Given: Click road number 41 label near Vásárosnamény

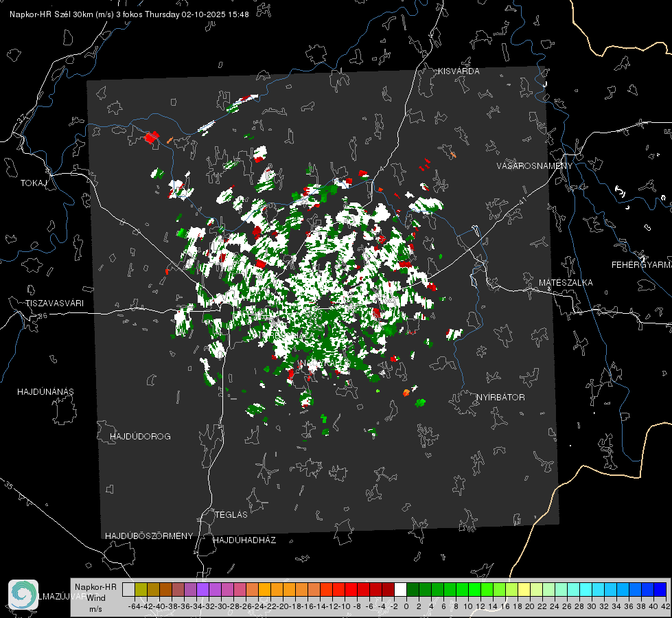Looking at the screenshot, I should 522,201.
